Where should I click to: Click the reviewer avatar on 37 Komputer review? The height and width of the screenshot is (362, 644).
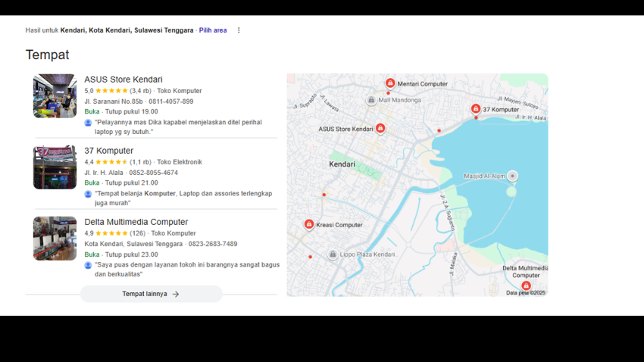click(x=88, y=194)
